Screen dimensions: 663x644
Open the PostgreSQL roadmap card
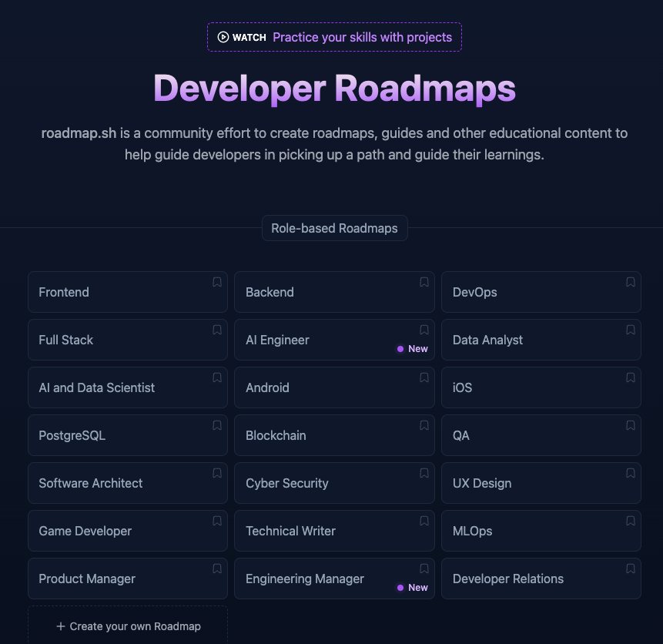click(x=128, y=435)
